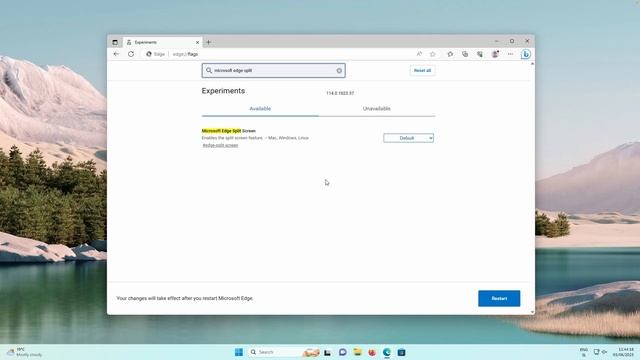Add page to favorites star icon
The height and width of the screenshot is (360, 640).
coord(433,54)
